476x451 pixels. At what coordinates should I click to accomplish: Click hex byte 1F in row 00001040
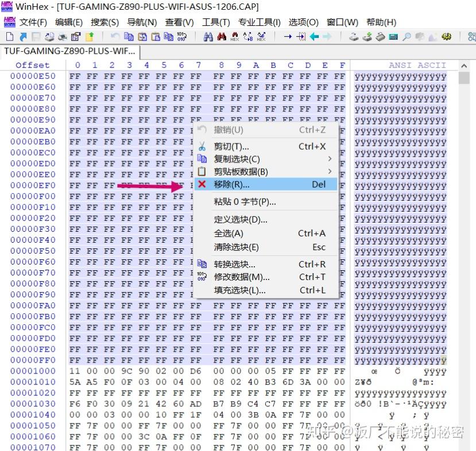(196, 415)
